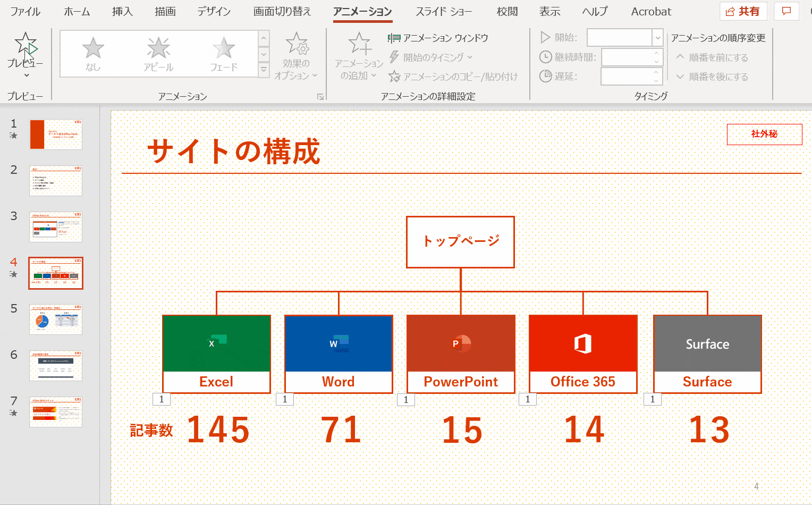The height and width of the screenshot is (505, 812).
Task: Open the 開始 start dropdown
Action: (658, 38)
